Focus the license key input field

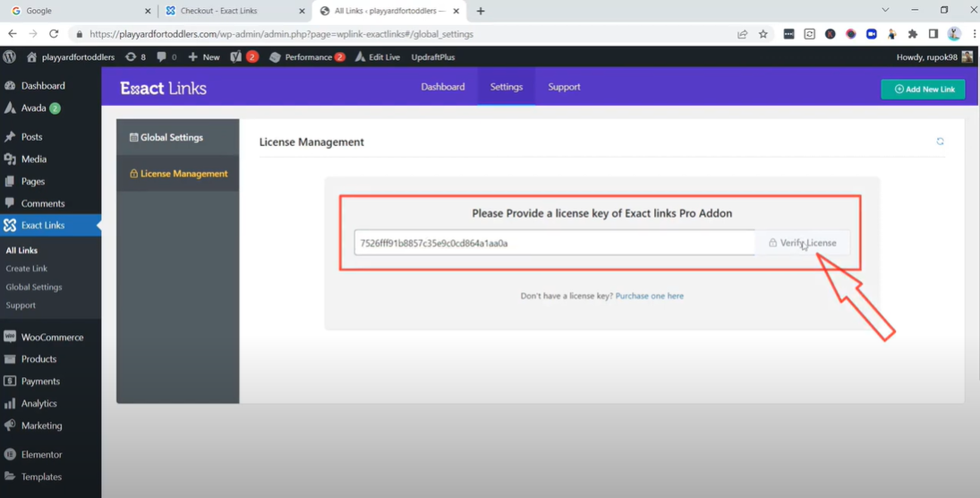554,243
